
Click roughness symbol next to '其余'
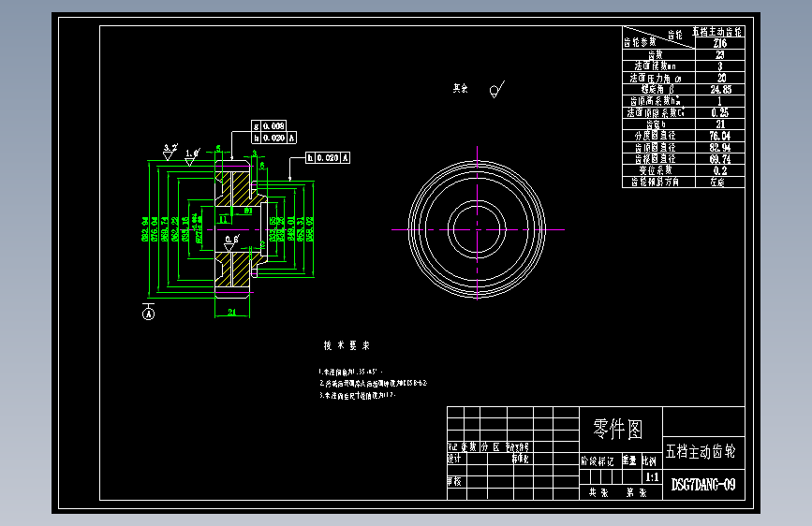[496, 89]
